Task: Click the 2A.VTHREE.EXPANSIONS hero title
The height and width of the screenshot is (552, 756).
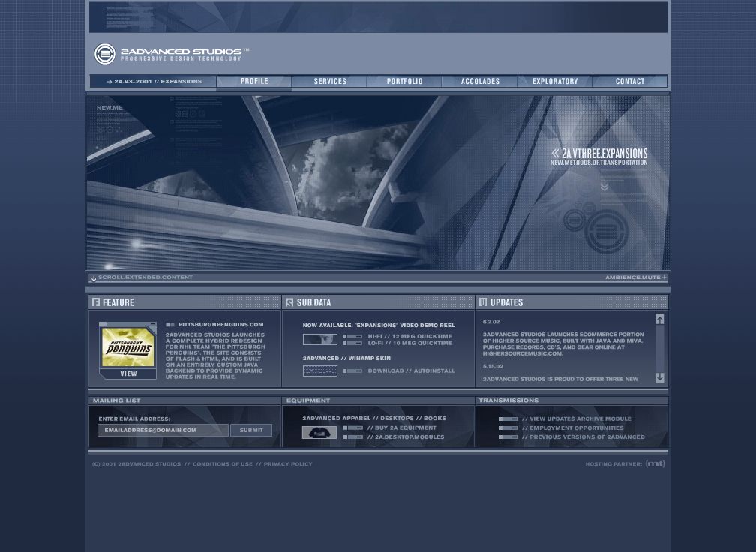Action: (x=604, y=153)
